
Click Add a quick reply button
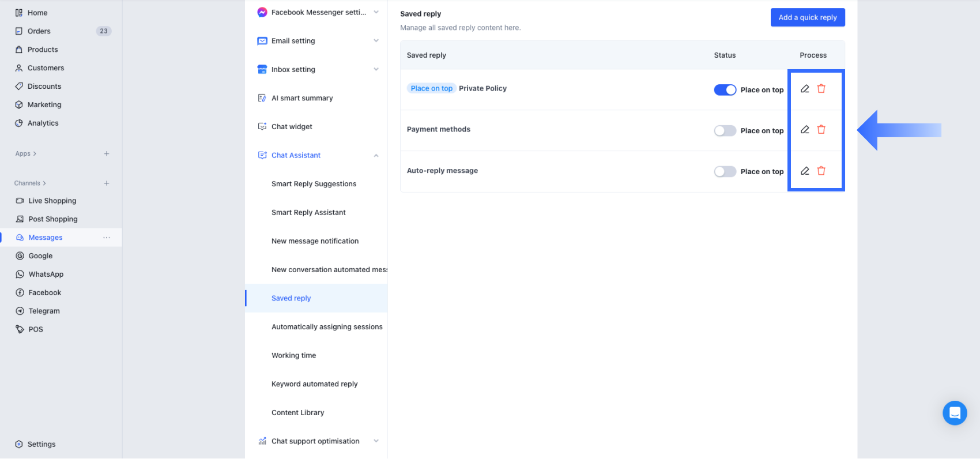[807, 17]
